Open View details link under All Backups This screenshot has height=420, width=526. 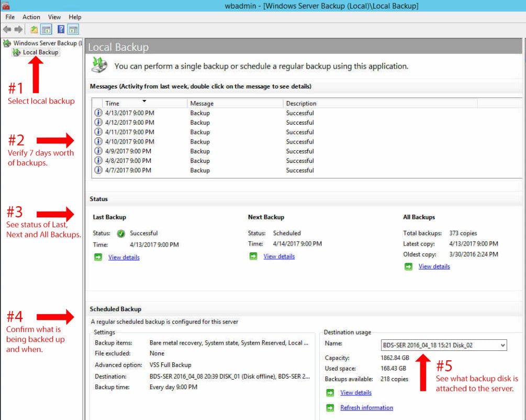434,267
